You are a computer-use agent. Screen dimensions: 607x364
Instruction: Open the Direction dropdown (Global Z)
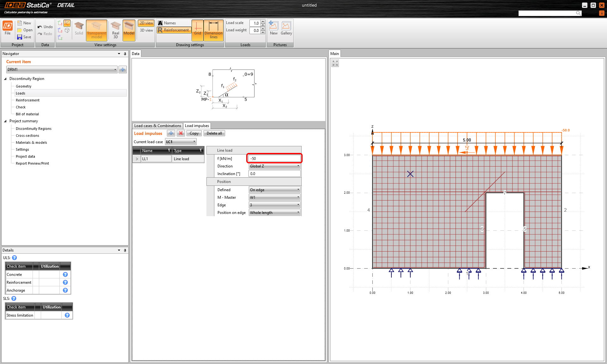click(x=274, y=166)
